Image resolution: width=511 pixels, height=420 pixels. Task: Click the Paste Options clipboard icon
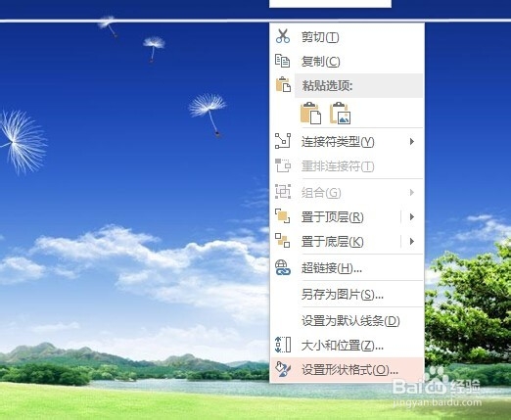tap(283, 85)
